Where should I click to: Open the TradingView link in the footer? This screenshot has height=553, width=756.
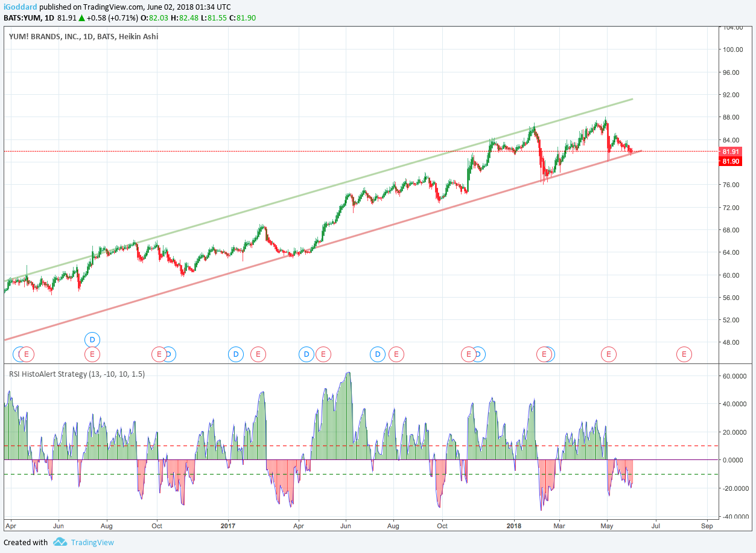pyautogui.click(x=92, y=542)
